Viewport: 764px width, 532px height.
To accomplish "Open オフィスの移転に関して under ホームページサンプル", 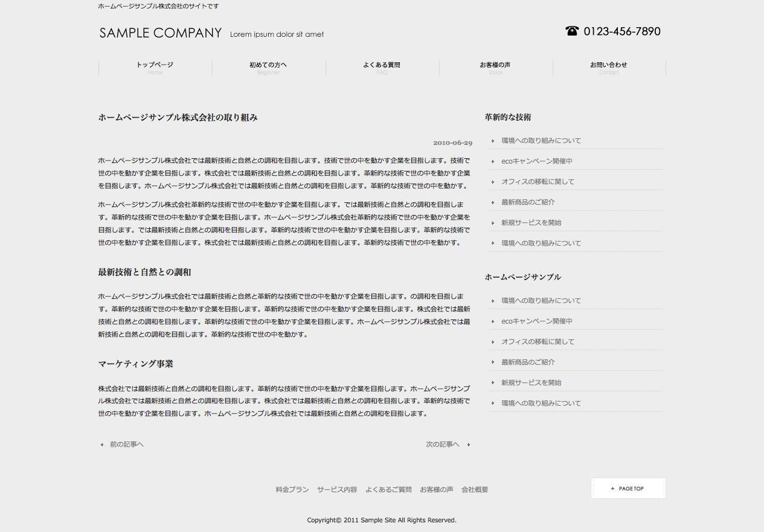I will 538,342.
